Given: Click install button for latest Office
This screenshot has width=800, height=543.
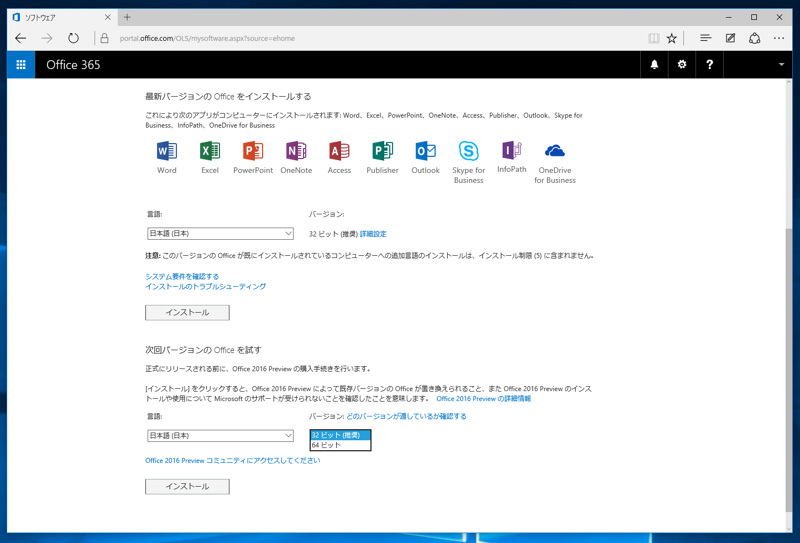Looking at the screenshot, I should coord(187,312).
